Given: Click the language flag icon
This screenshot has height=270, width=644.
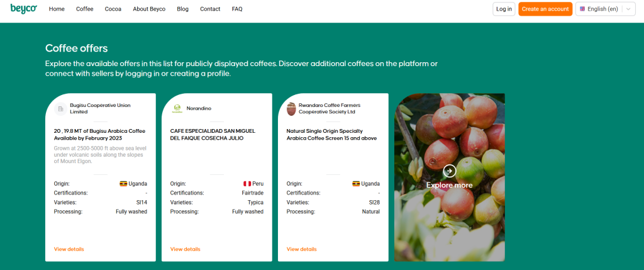Looking at the screenshot, I should 582,9.
